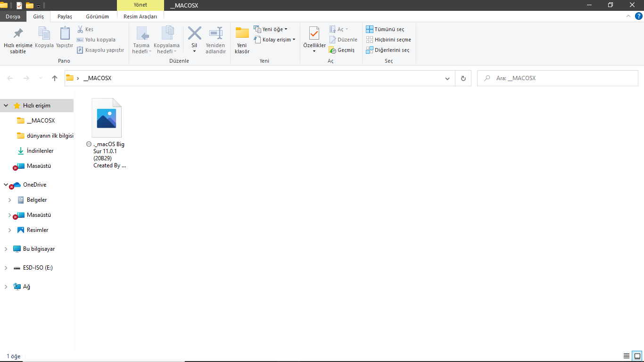Click the Sil delete X icon
Viewport: 644px width, 362px height.
pyautogui.click(x=194, y=33)
